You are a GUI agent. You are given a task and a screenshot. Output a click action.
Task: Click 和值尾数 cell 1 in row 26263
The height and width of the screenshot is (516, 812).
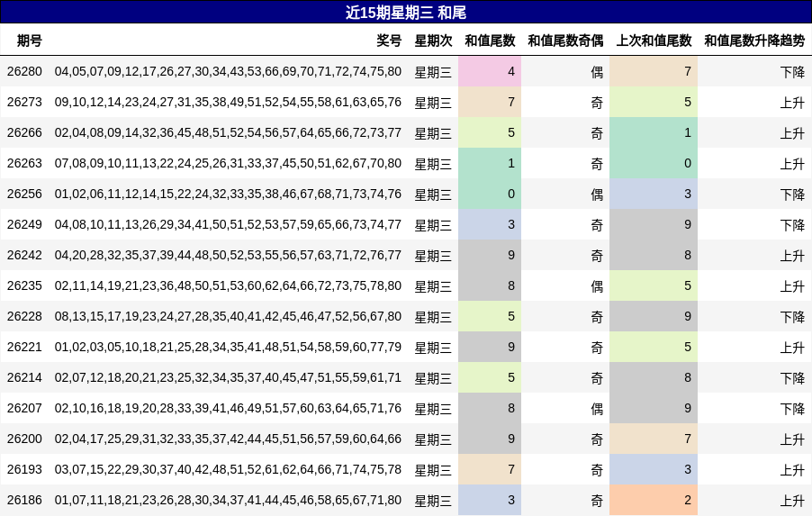point(490,163)
